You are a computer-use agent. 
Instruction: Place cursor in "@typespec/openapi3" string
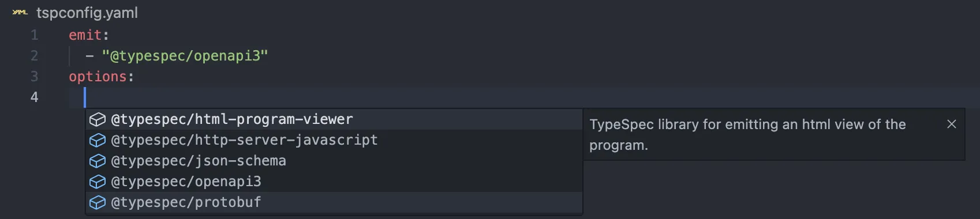tap(185, 56)
